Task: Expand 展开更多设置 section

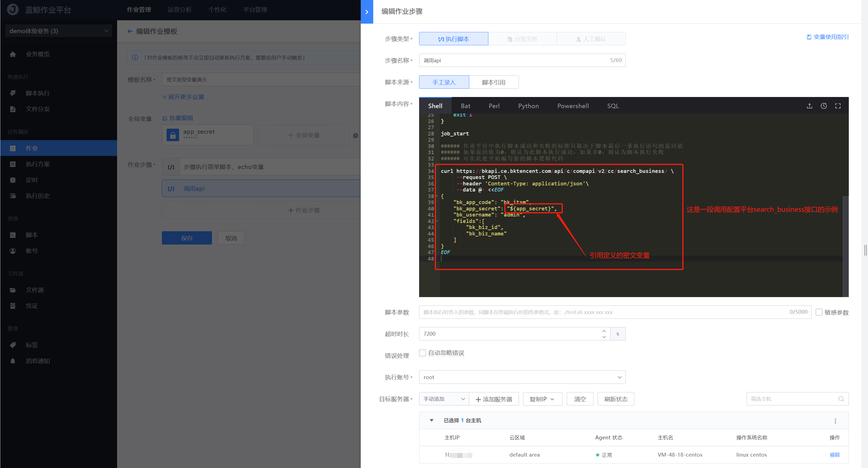Action: coord(183,97)
